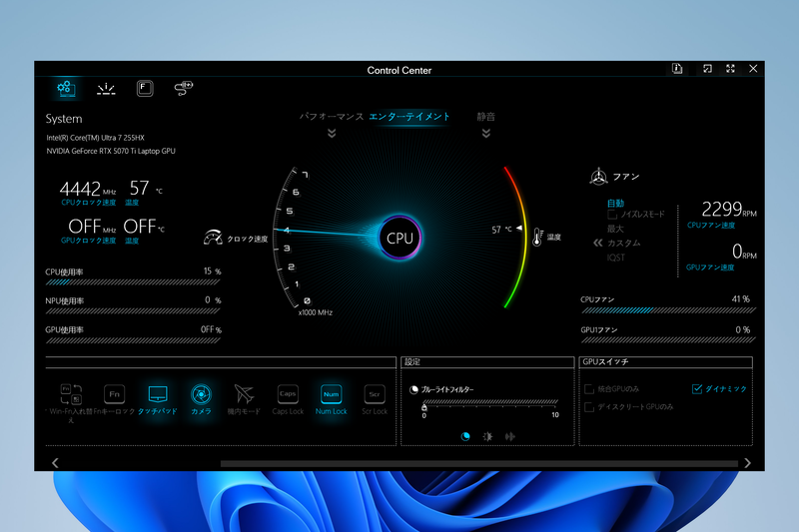Toggle Caps Lock
This screenshot has width=799, height=532.
(288, 394)
